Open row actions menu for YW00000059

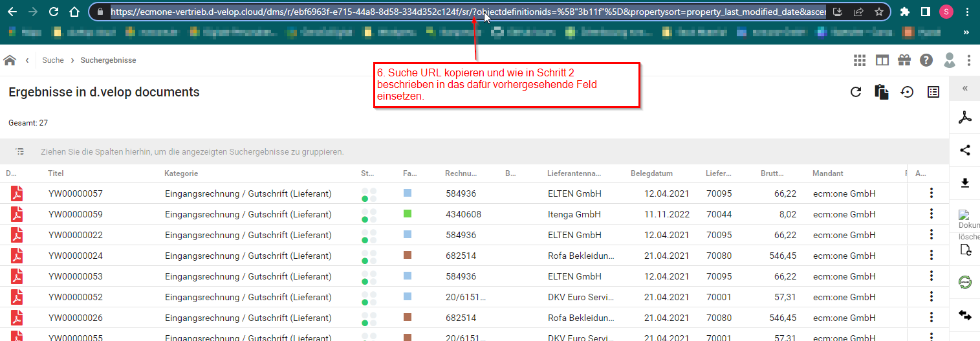pyautogui.click(x=931, y=214)
